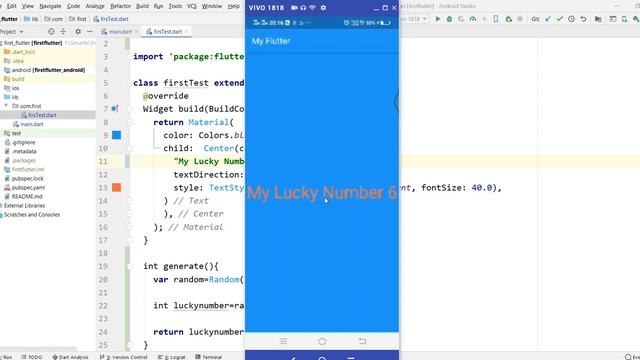
Task: Tap the My Lucky Number text on the phone
Action: [322, 193]
